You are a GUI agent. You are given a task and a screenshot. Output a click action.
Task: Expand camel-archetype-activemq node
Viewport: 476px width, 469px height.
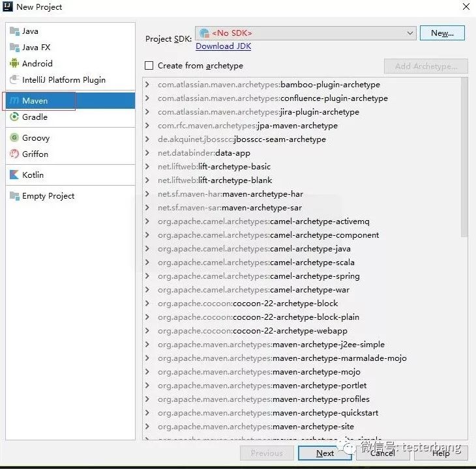pyautogui.click(x=147, y=221)
